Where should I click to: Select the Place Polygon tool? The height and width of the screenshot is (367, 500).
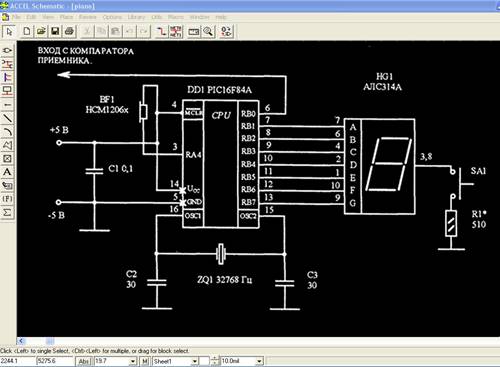coord(7,145)
